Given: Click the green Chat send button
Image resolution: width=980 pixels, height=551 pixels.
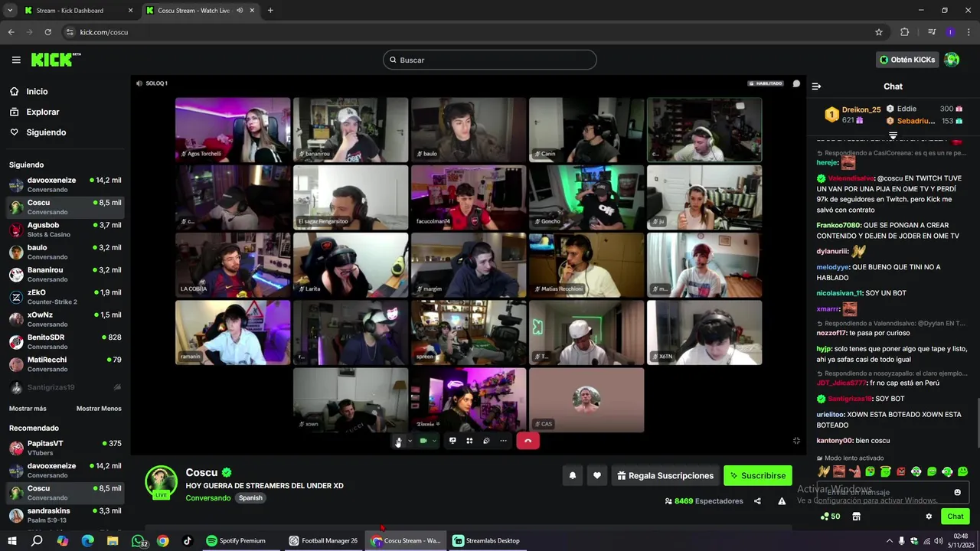Looking at the screenshot, I should click(x=955, y=517).
